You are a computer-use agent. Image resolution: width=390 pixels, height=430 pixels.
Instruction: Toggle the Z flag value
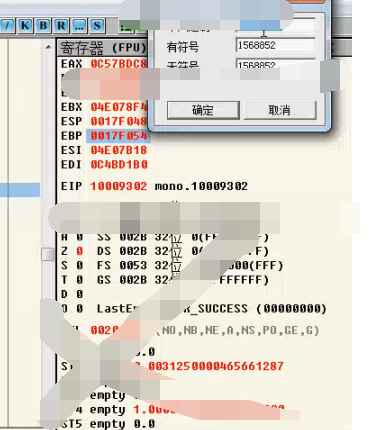[x=79, y=251]
